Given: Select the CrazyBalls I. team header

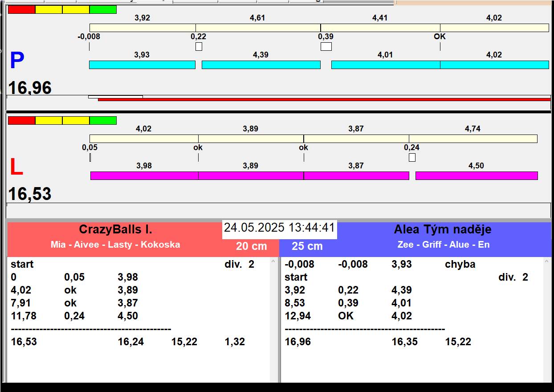Looking at the screenshot, I should [115, 229].
